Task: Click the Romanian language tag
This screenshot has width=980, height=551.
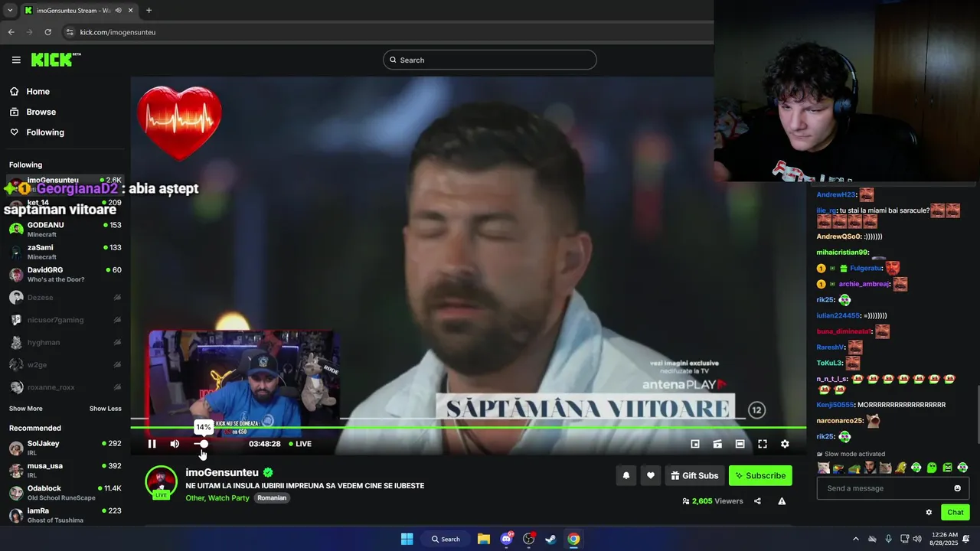Action: tap(272, 498)
